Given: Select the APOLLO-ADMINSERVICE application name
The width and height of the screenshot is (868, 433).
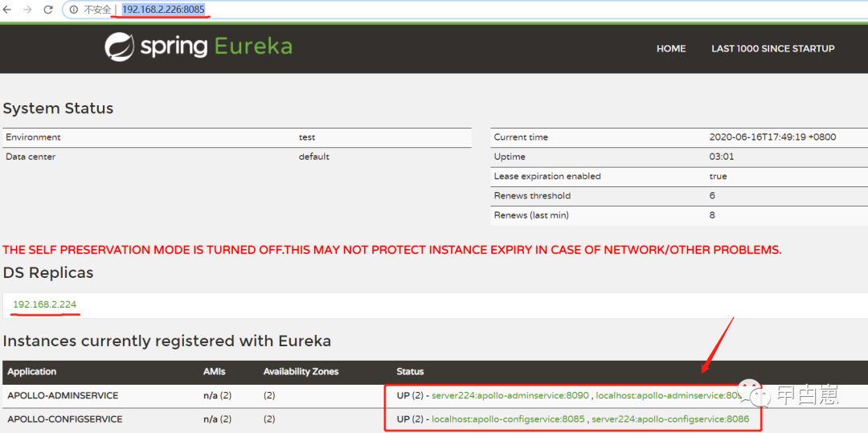Looking at the screenshot, I should coord(63,395).
